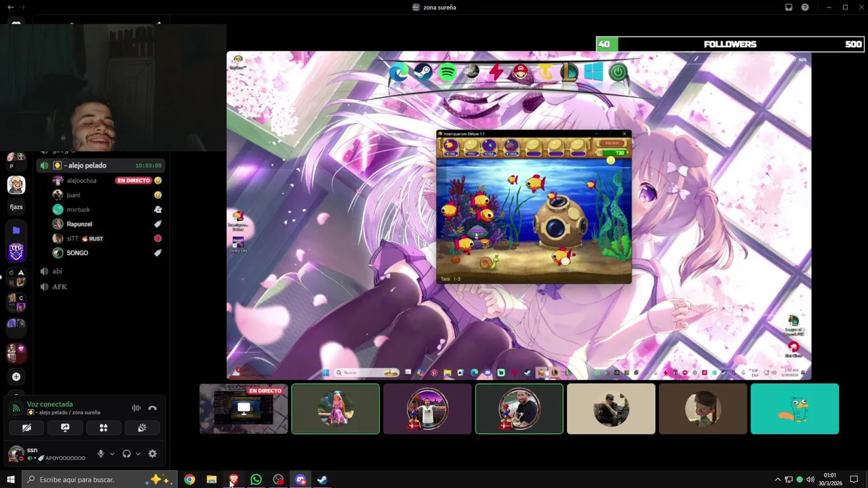Select the man with cap participant tile
This screenshot has width=868, height=488.
point(611,409)
